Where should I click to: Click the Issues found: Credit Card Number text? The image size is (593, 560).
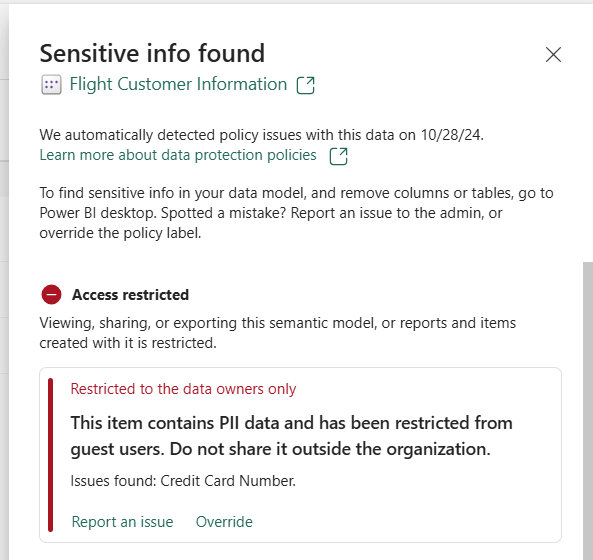[x=183, y=481]
